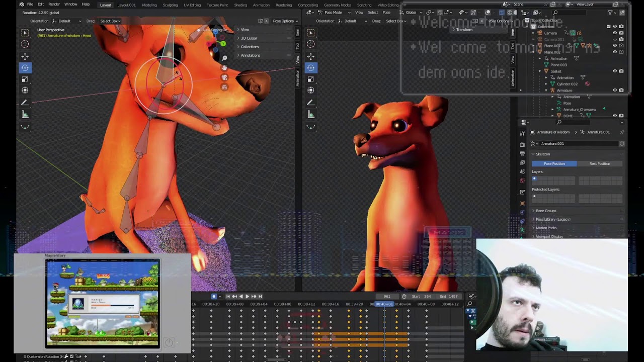This screenshot has width=644, height=362.
Task: Hide basket via its eye icon
Action: pyautogui.click(x=615, y=71)
